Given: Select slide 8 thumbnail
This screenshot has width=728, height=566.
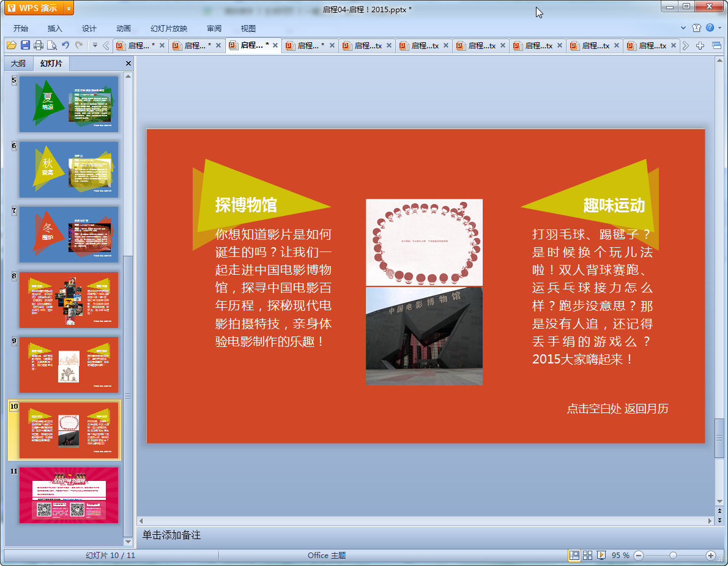Looking at the screenshot, I should 69,300.
